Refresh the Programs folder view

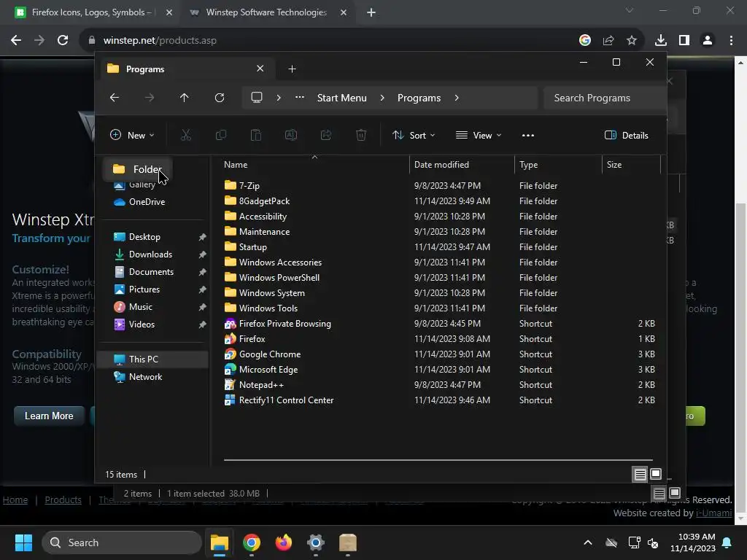pyautogui.click(x=220, y=98)
